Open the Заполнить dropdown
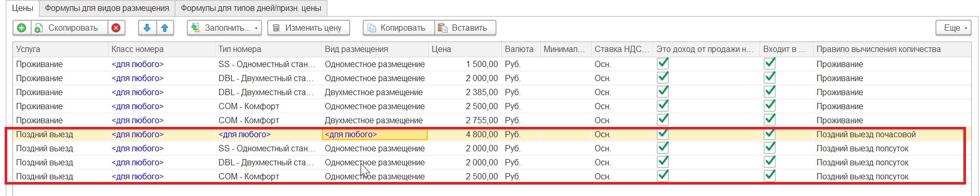The image size is (980, 196). pos(224,28)
